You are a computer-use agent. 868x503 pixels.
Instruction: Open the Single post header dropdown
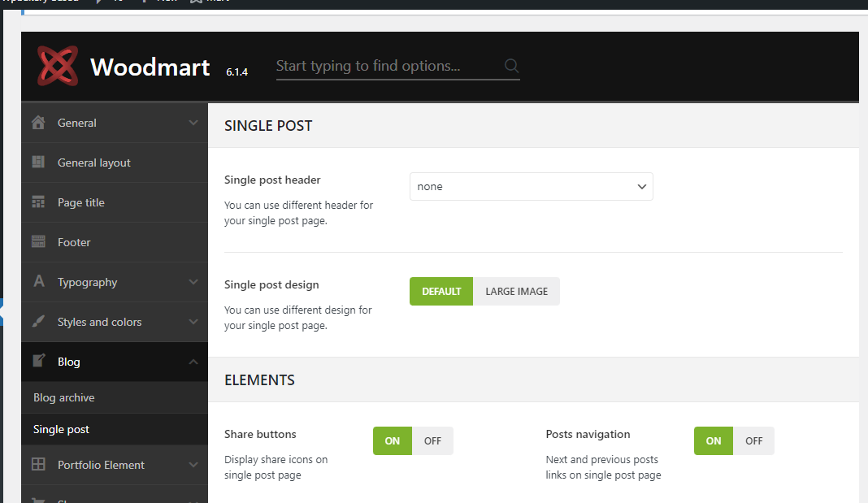tap(532, 186)
